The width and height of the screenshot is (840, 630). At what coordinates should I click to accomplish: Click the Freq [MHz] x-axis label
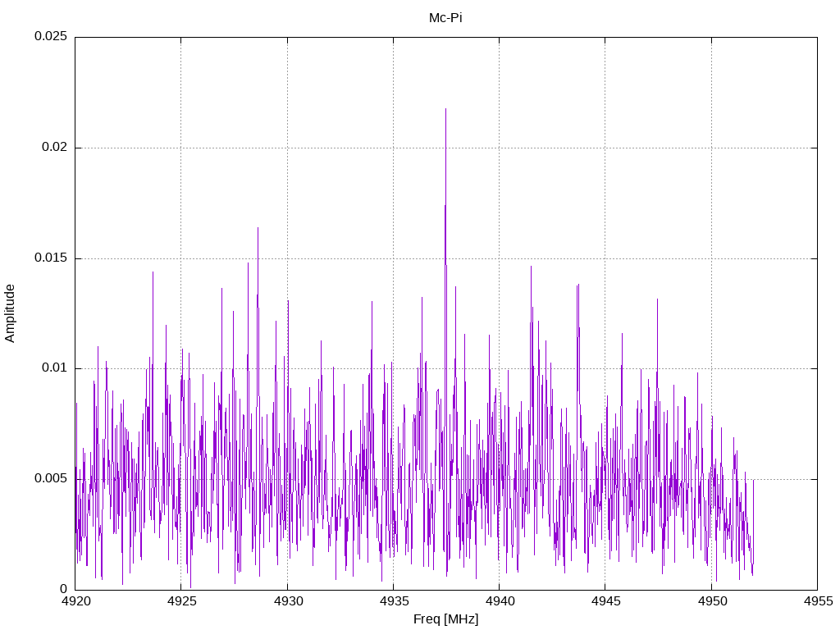pos(445,619)
